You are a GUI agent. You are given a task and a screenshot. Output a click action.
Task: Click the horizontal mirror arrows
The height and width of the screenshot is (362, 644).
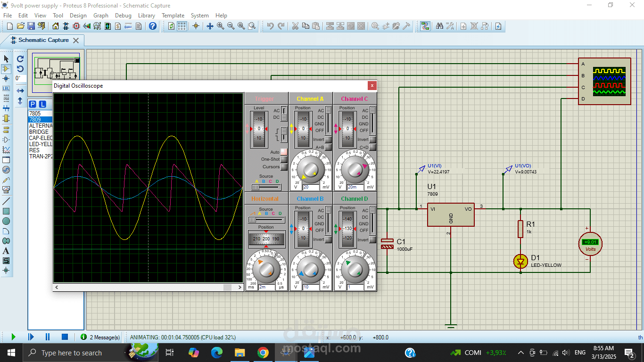20,90
